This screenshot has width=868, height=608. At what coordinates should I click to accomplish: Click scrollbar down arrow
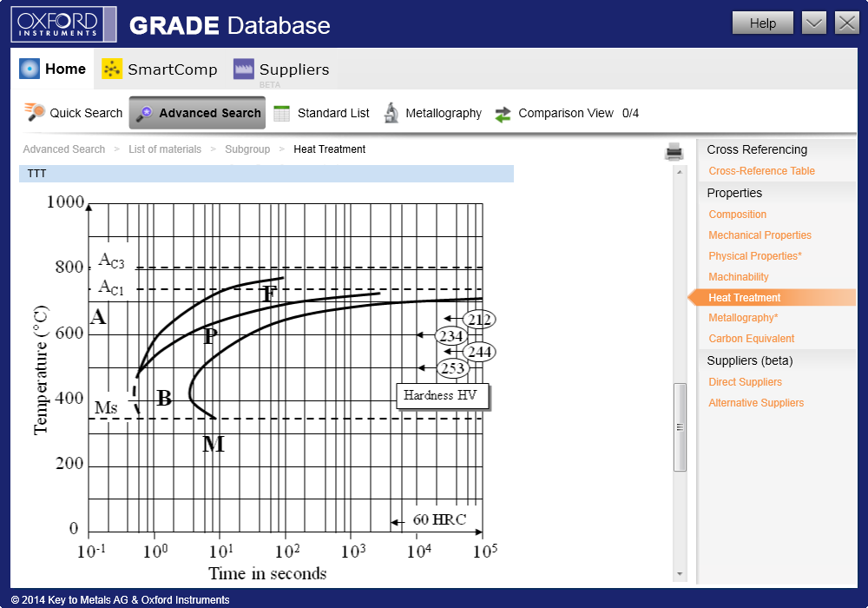coord(680,574)
